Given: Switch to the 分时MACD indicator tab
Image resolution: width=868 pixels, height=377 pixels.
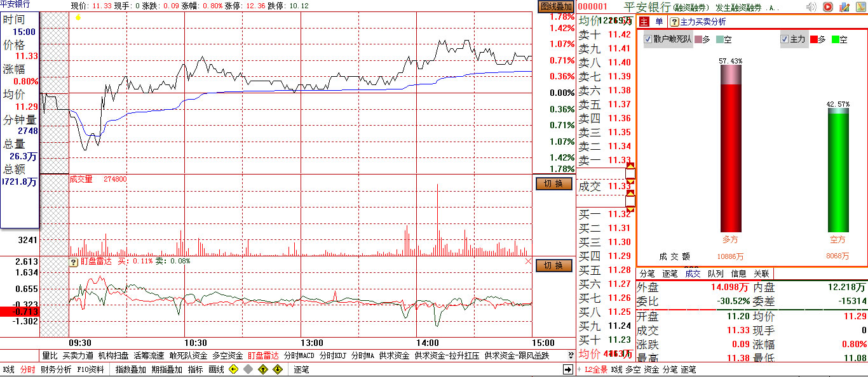Looking at the screenshot, I should [299, 355].
